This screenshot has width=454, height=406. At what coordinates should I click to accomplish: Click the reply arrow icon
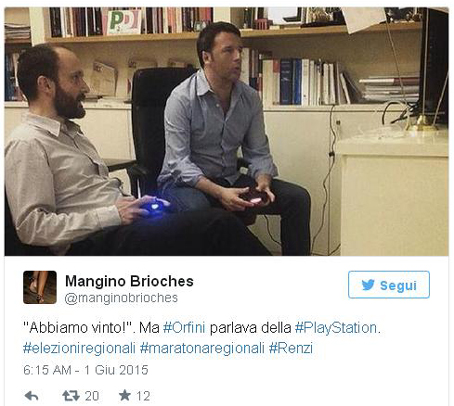[32, 396]
